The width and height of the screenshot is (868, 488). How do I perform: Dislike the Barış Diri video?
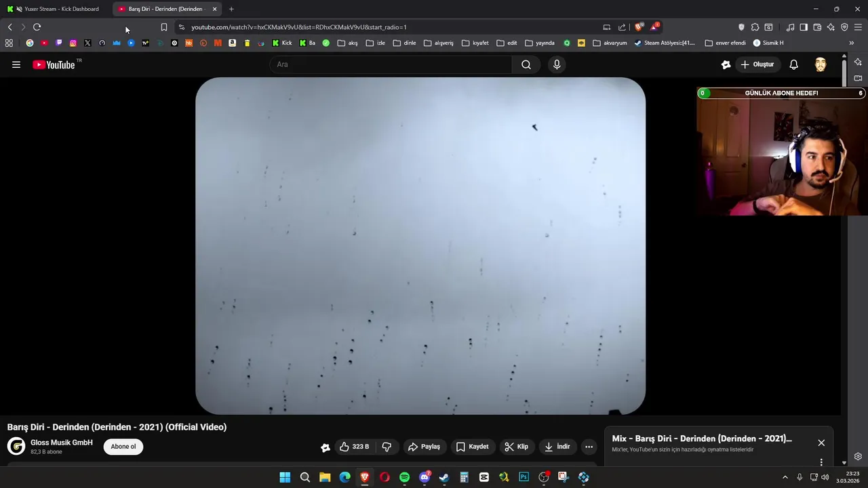387,447
